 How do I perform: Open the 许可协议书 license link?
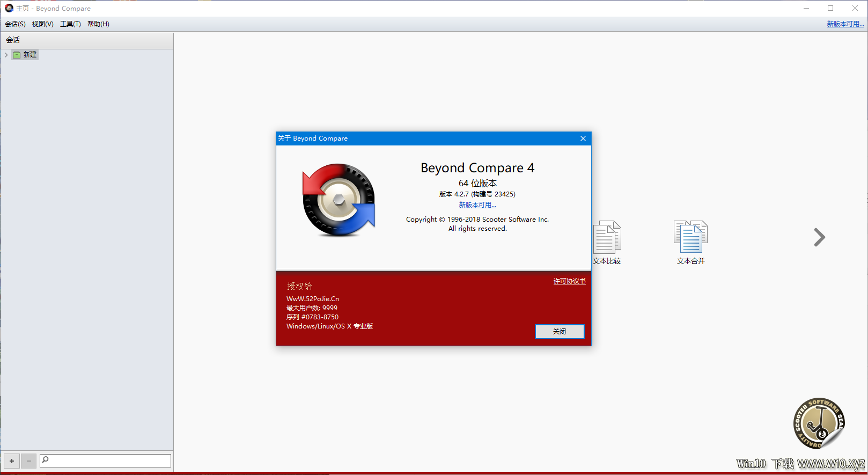[570, 281]
